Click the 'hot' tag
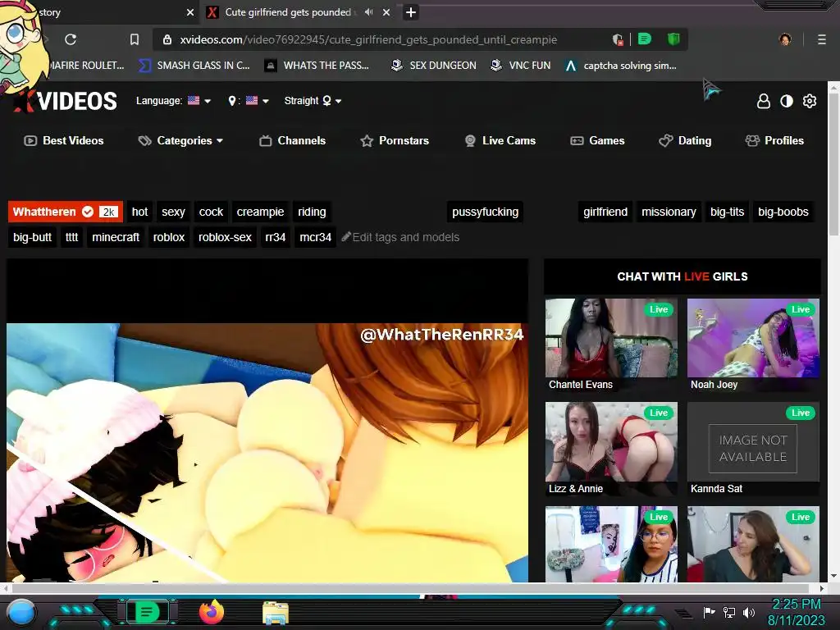 tap(139, 212)
